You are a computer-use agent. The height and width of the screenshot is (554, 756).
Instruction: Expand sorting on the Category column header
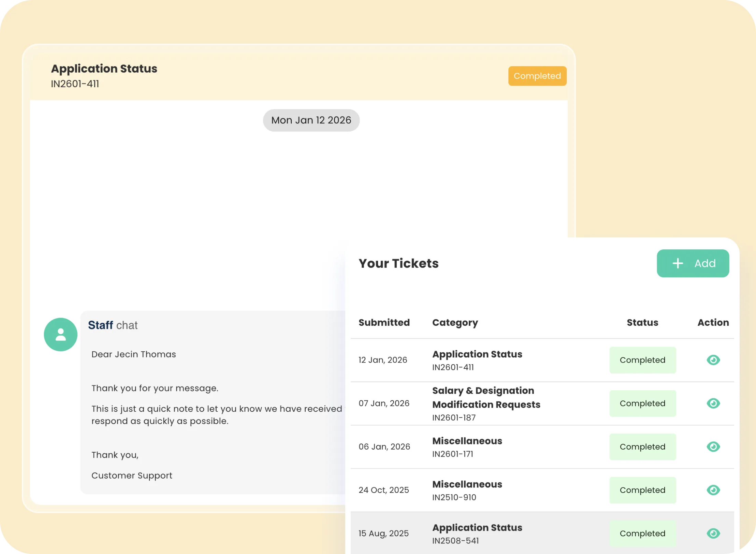[455, 322]
